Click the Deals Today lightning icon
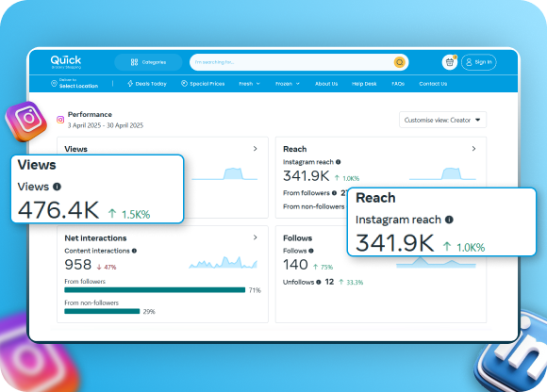The image size is (547, 392). click(x=130, y=84)
